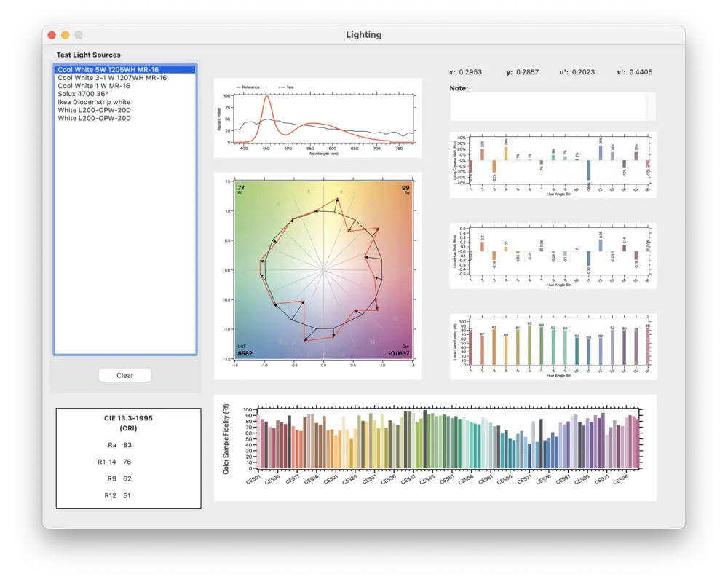Click the Local Chroma Shift bar chart

[x=553, y=164]
